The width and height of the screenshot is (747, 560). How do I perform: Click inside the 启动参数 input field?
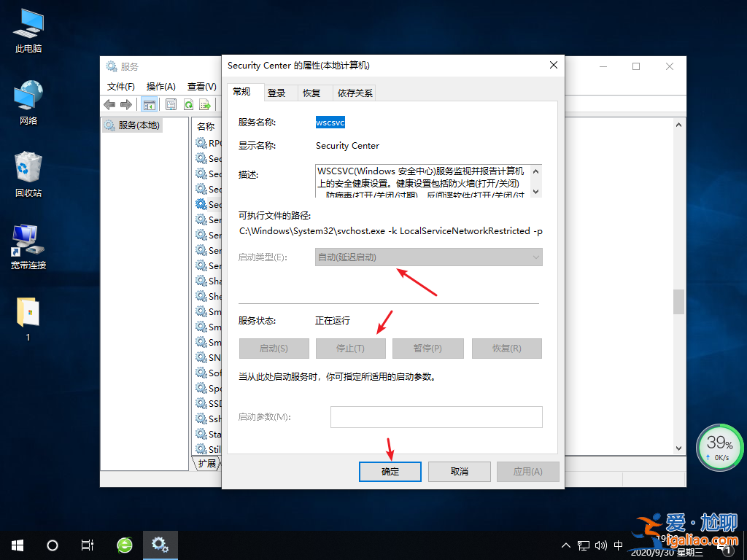click(x=436, y=416)
